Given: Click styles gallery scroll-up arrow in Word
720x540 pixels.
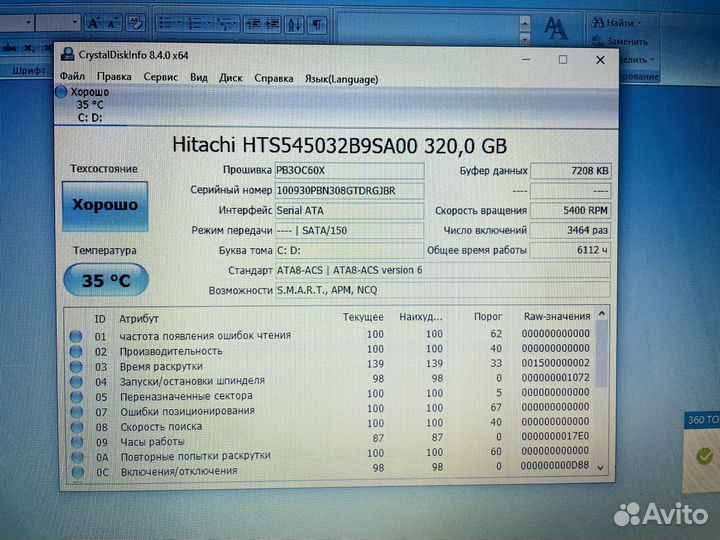Looking at the screenshot, I should pyautogui.click(x=525, y=22).
